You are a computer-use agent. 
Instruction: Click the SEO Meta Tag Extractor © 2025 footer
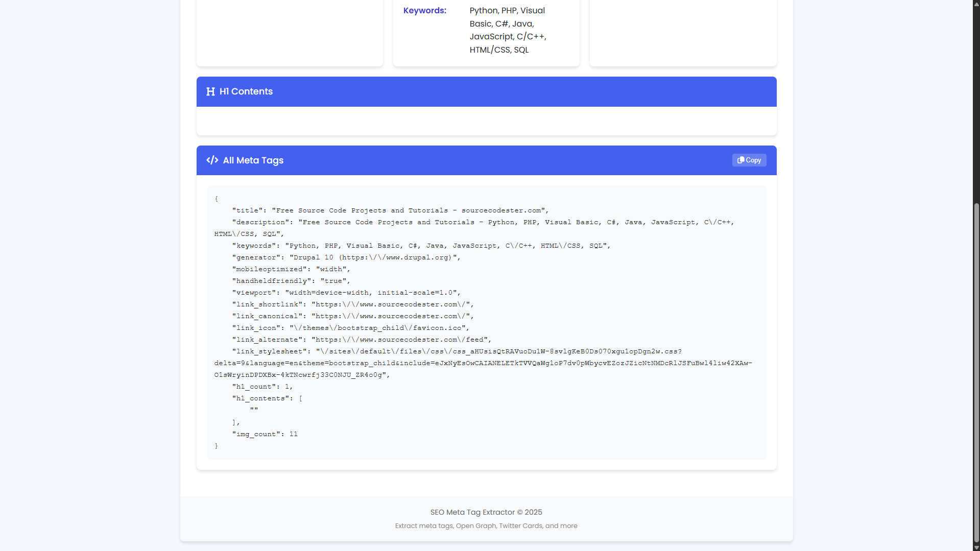(x=486, y=512)
